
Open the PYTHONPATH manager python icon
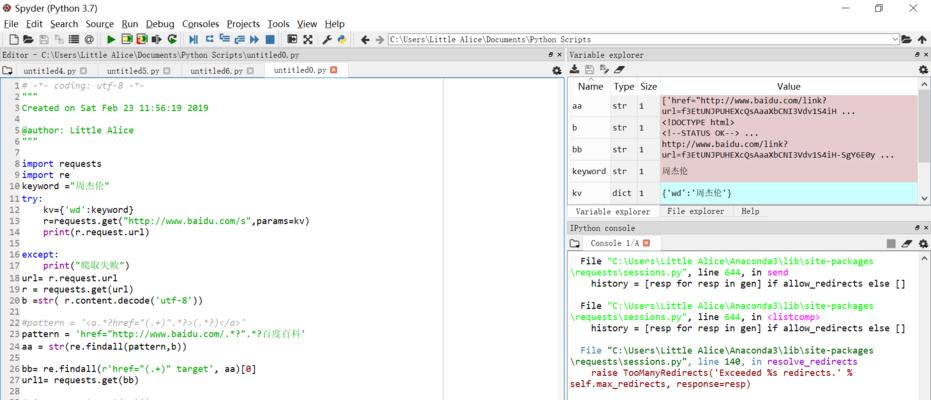click(x=342, y=40)
